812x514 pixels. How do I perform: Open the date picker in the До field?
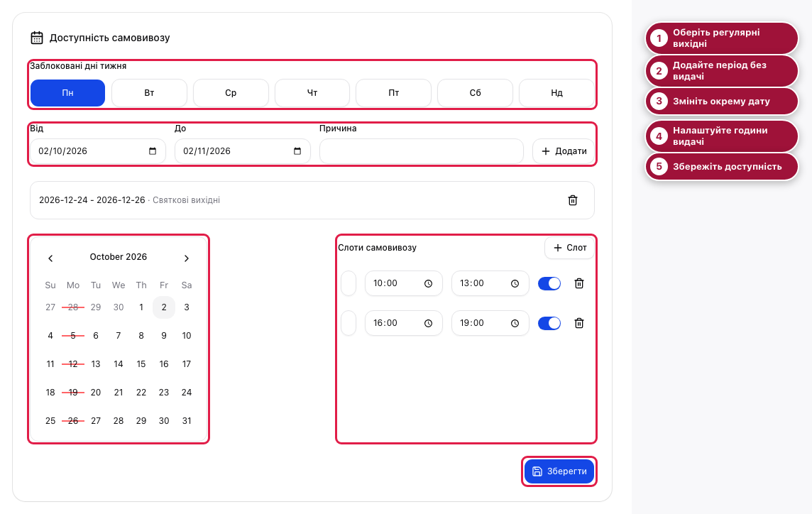pos(297,151)
